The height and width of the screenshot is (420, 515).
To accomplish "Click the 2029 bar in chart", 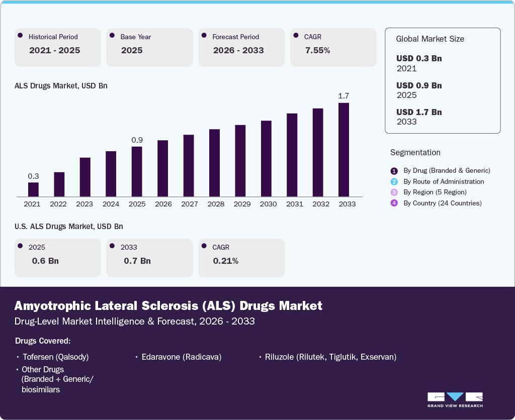I will [x=240, y=161].
